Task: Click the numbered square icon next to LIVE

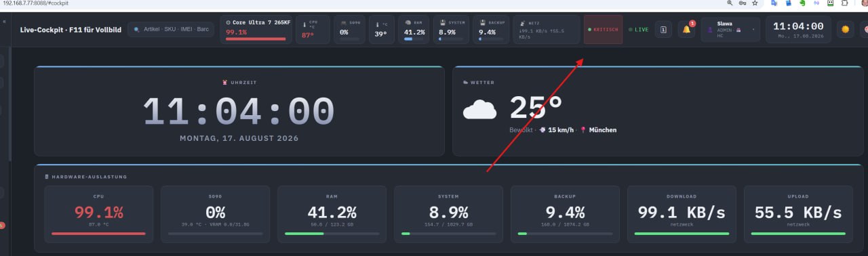Action: click(x=663, y=30)
